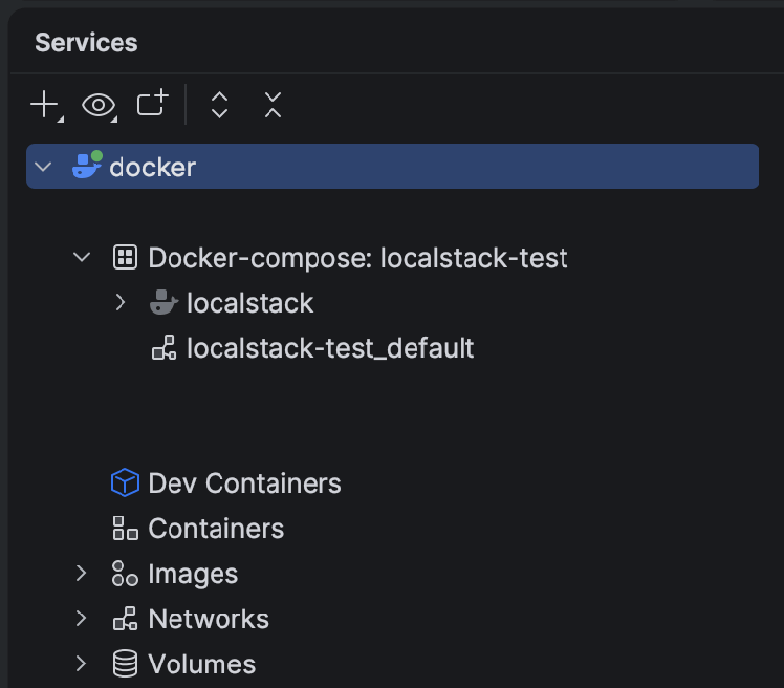Click the Docker-compose grid icon
784x688 pixels.
pyautogui.click(x=124, y=258)
